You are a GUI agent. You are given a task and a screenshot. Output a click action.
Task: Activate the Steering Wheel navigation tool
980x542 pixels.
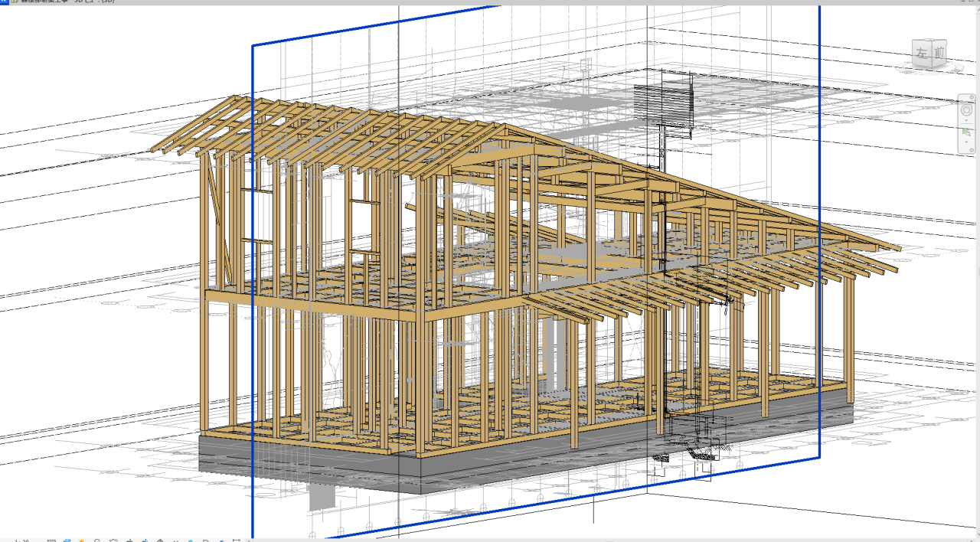pyautogui.click(x=967, y=110)
